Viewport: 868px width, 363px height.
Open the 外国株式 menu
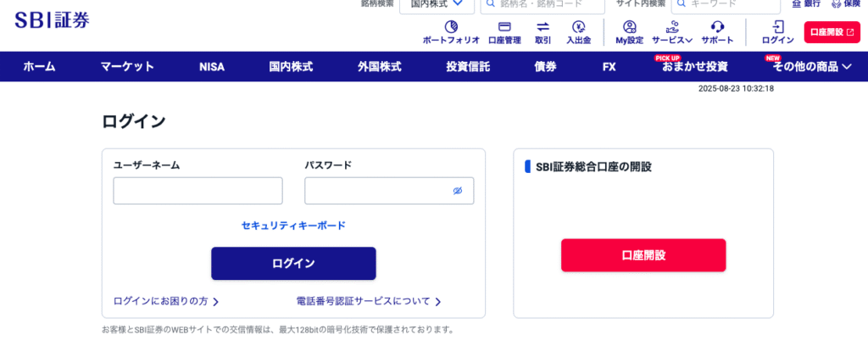point(380,67)
